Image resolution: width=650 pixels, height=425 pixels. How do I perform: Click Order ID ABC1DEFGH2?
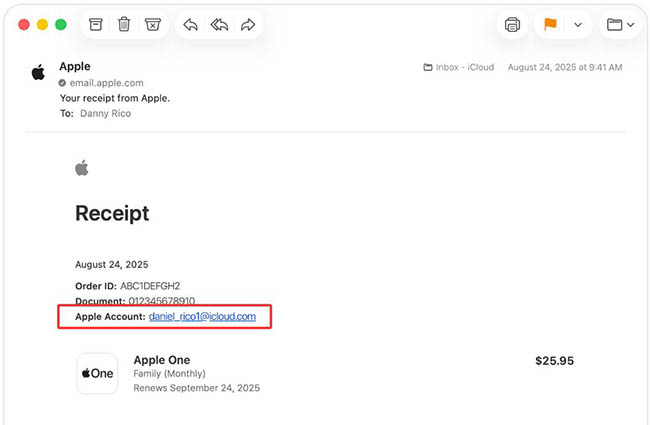click(x=128, y=286)
